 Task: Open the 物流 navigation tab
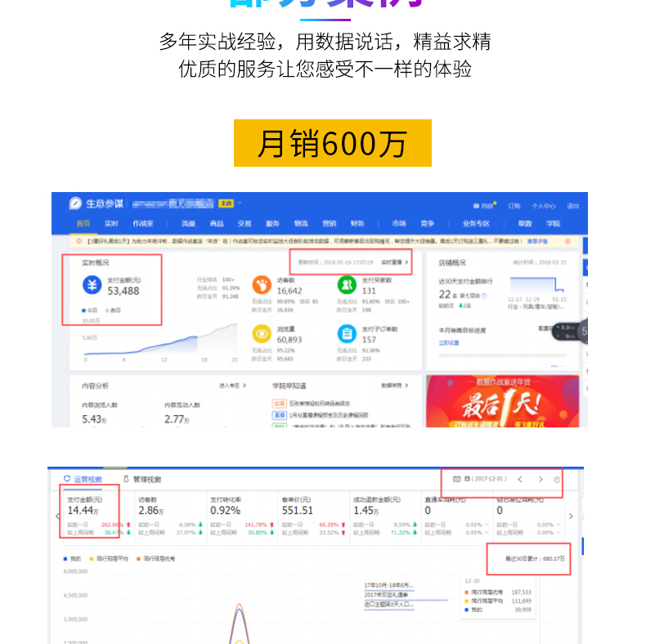301,224
